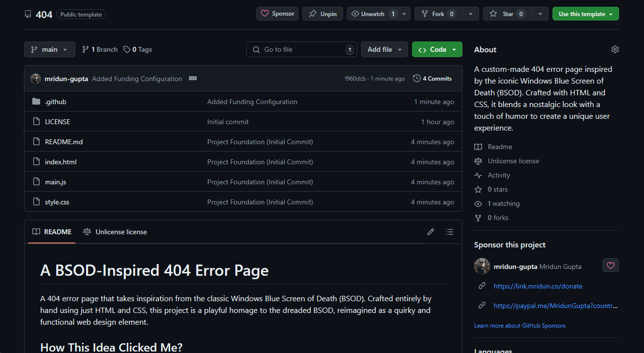644x353 pixels.
Task: Unpin this repository
Action: tap(323, 14)
